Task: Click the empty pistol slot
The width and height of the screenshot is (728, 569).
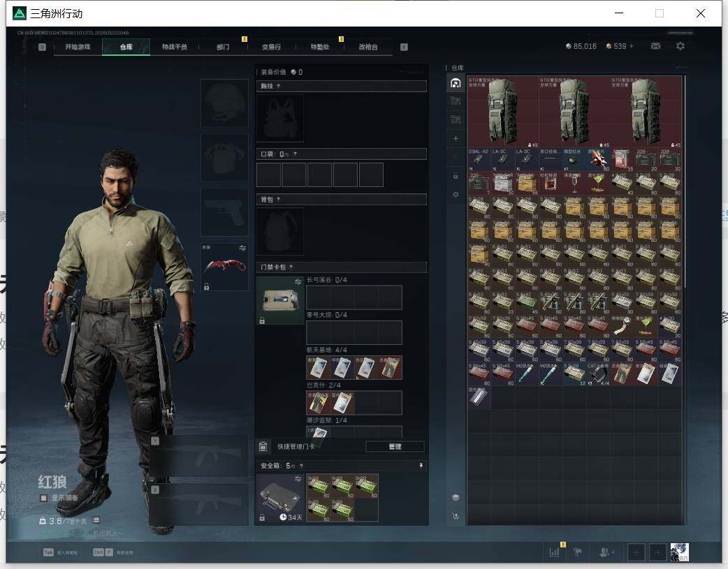Action: [224, 212]
